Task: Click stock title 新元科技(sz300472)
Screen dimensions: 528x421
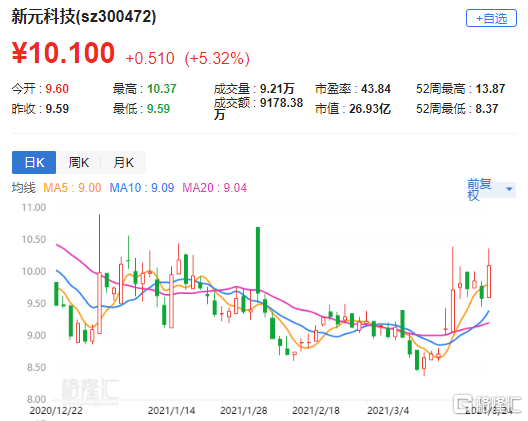Action: (84, 17)
